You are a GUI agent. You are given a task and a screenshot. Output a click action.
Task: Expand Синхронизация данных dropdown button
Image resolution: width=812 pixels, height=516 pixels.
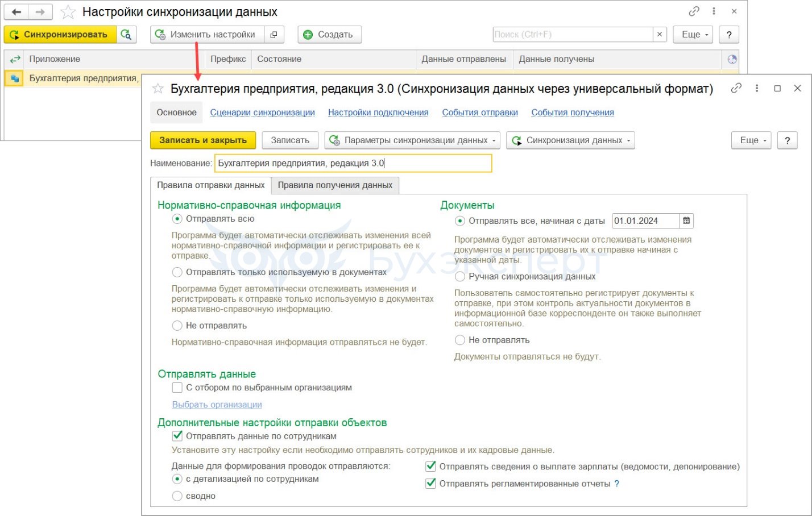coord(570,140)
